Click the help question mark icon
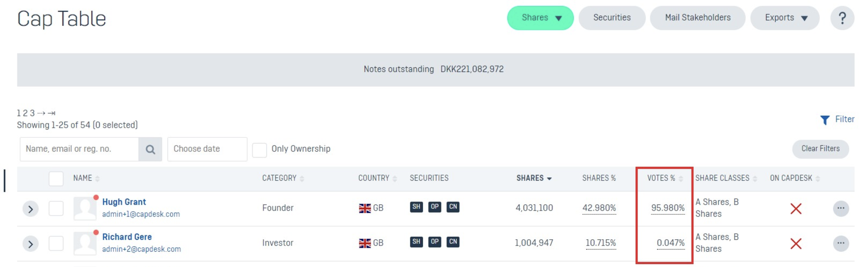Viewport: 868px width, 267px height. click(x=842, y=18)
